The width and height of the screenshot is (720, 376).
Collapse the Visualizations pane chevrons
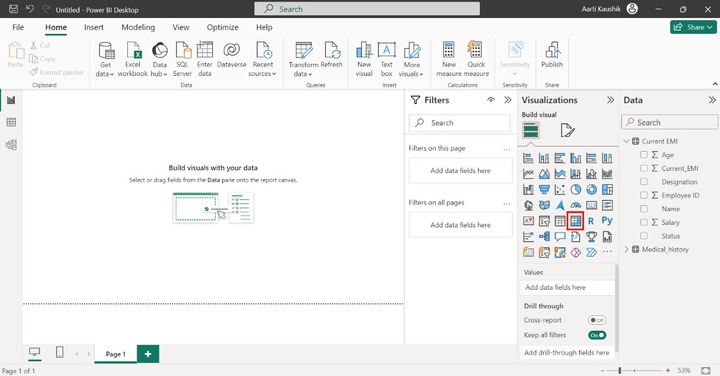coord(610,100)
